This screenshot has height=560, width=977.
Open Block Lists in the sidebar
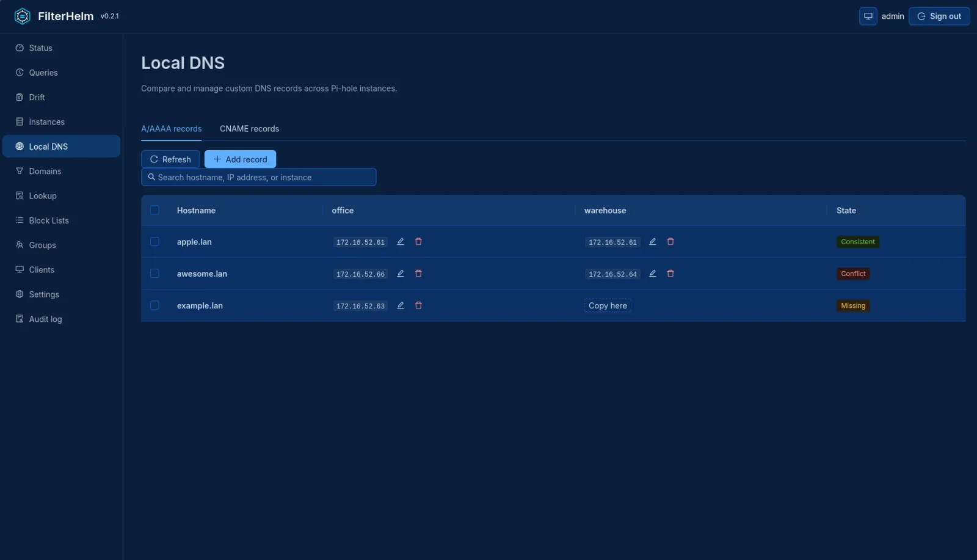point(61,220)
